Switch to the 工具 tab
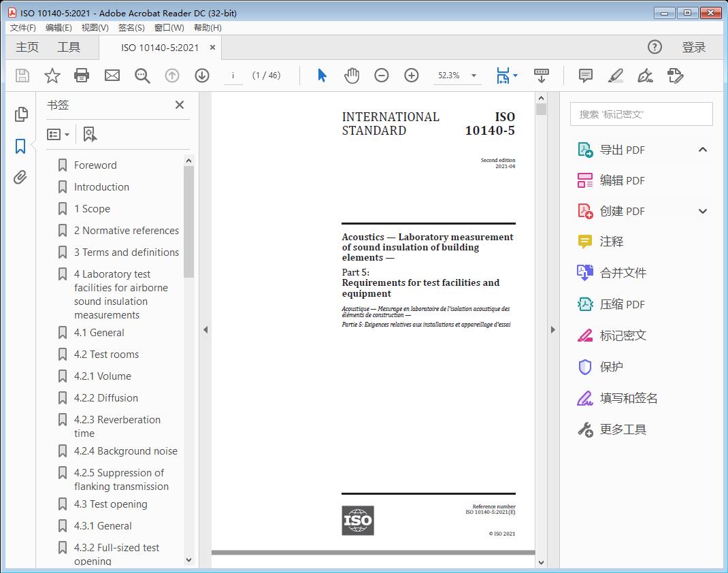 pos(69,47)
